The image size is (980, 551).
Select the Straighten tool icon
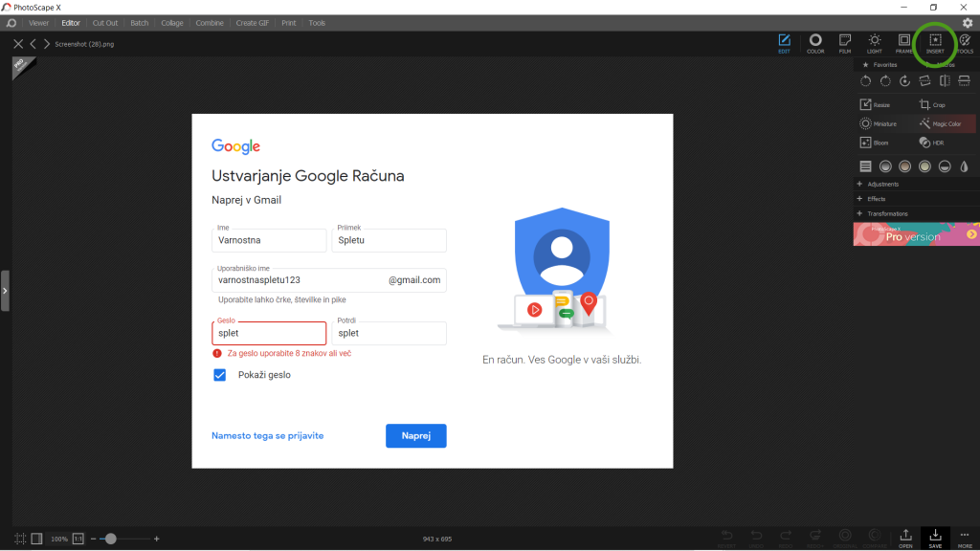(x=925, y=80)
